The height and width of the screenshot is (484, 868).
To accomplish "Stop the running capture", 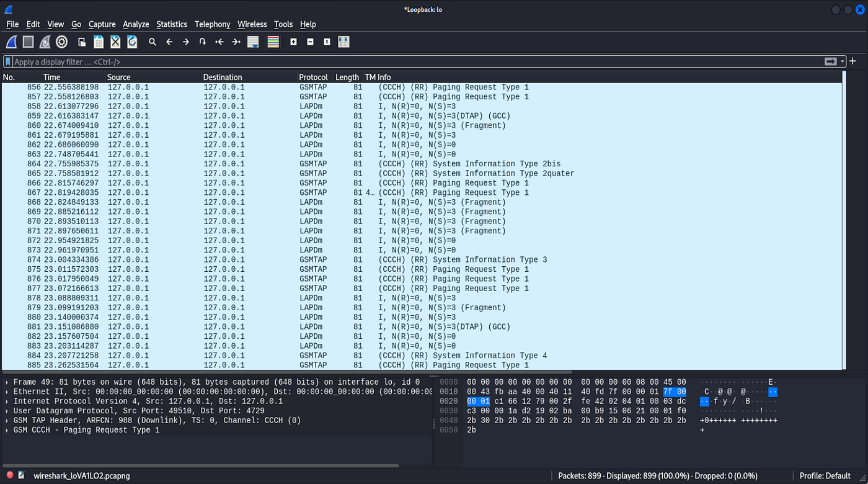I will [x=28, y=42].
